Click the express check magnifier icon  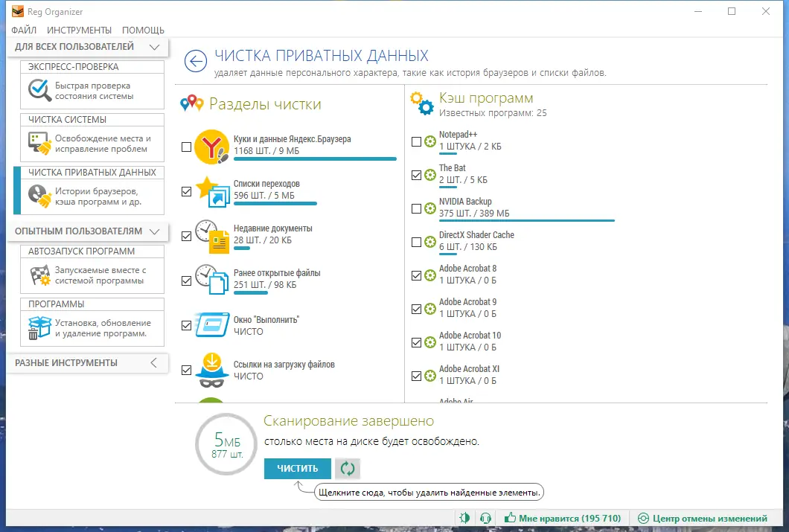pyautogui.click(x=39, y=91)
